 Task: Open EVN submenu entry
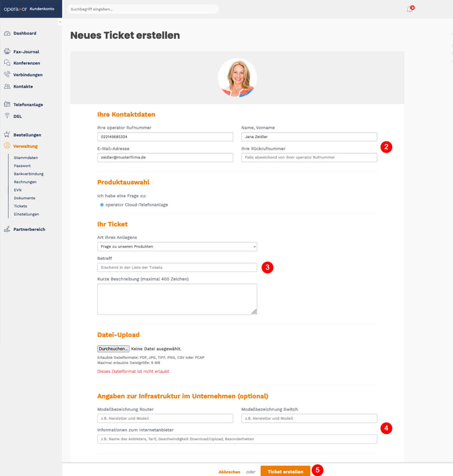coord(18,190)
